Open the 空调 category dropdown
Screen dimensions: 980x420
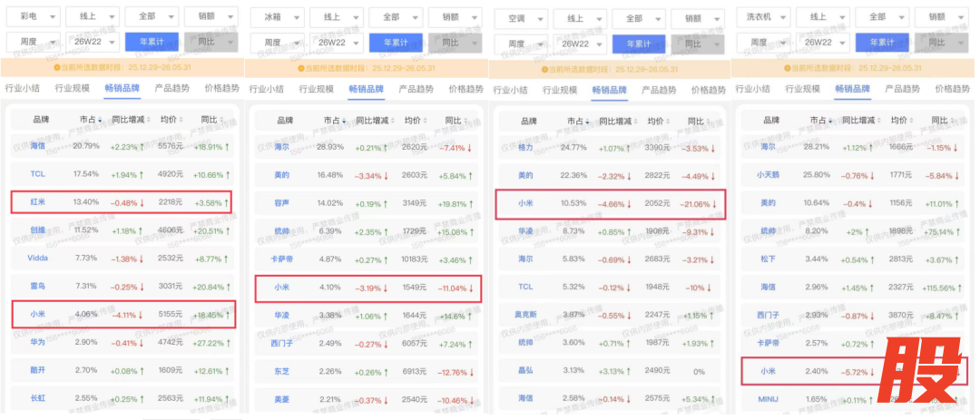tap(521, 19)
